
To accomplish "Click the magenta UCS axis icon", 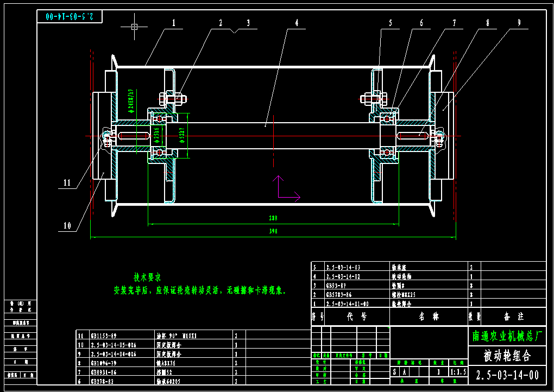I will click(x=287, y=189).
